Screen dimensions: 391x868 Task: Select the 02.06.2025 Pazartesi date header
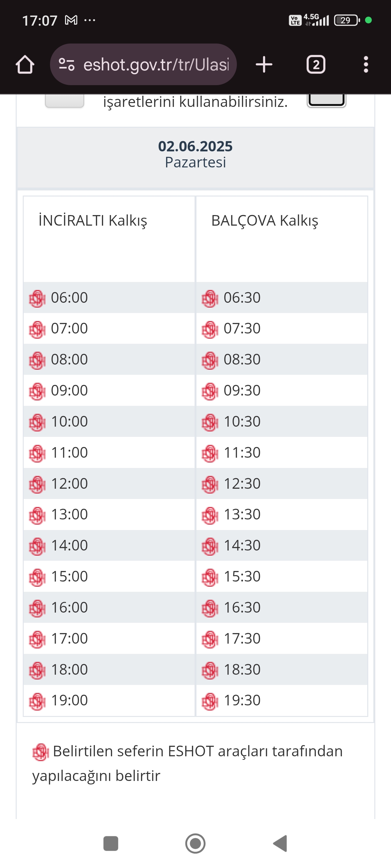[x=195, y=154]
